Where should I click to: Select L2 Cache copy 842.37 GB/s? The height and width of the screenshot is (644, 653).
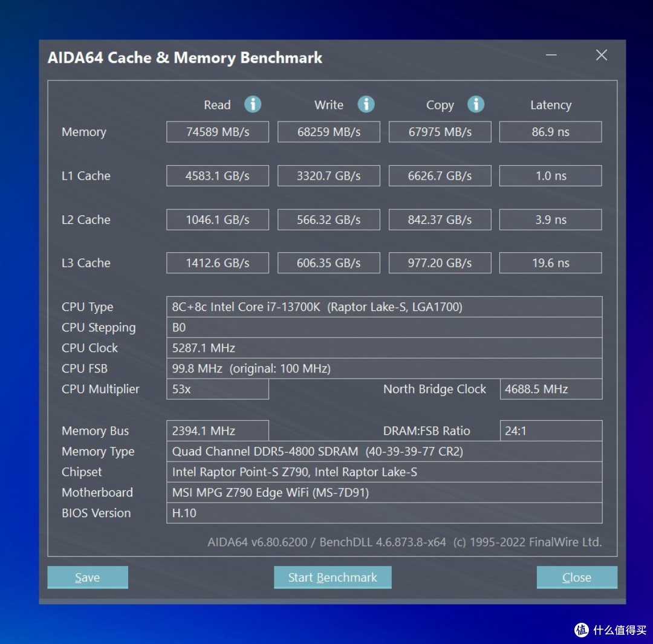pos(440,220)
